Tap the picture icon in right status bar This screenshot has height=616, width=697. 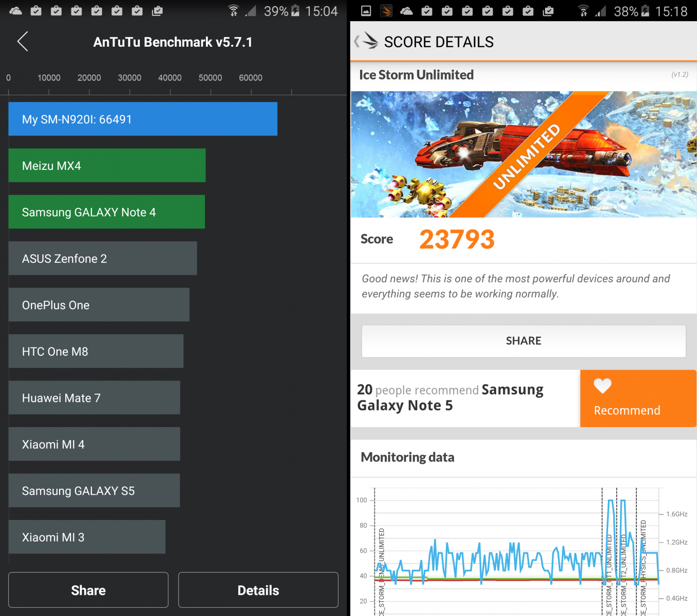366,11
